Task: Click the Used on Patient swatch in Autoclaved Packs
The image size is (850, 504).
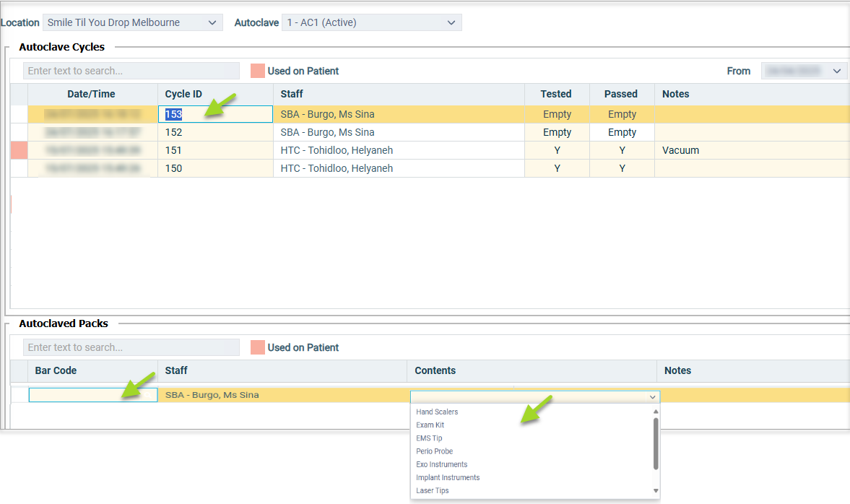Action: (x=258, y=347)
